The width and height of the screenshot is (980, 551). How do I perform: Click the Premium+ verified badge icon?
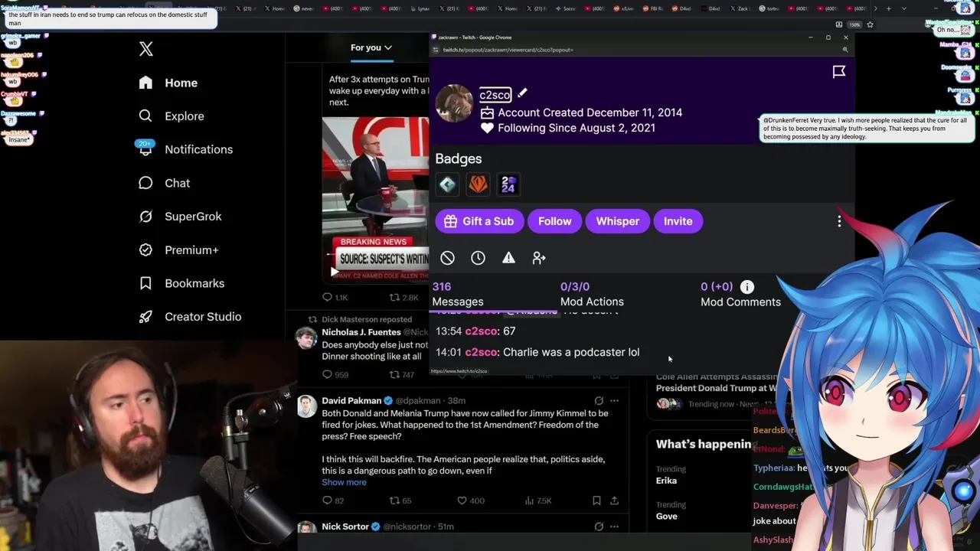pyautogui.click(x=145, y=249)
